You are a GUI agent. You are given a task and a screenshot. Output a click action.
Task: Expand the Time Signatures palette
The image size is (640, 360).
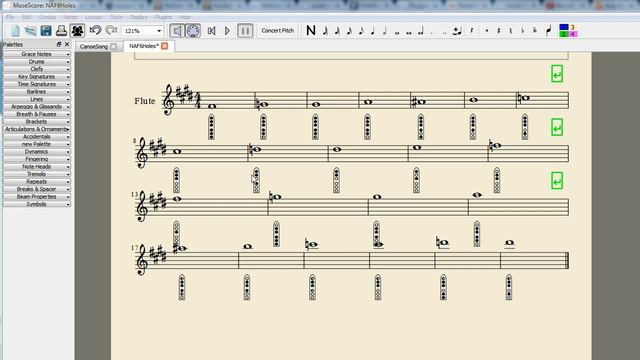37,84
